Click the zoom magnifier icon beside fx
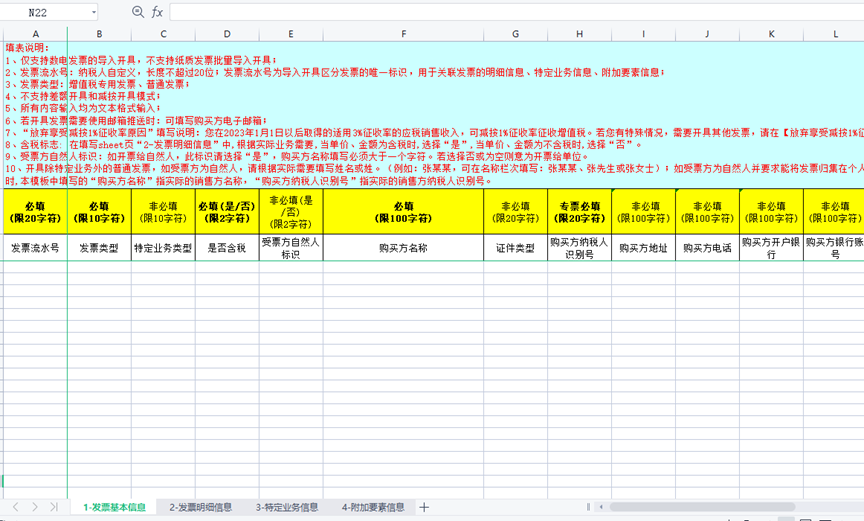Viewport: 864px width, 521px height. click(x=138, y=12)
